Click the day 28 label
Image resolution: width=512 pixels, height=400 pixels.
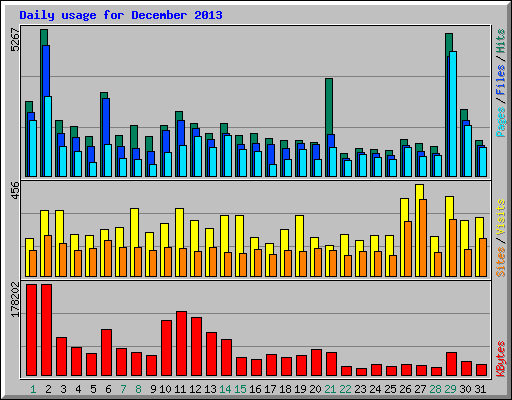click(x=435, y=389)
